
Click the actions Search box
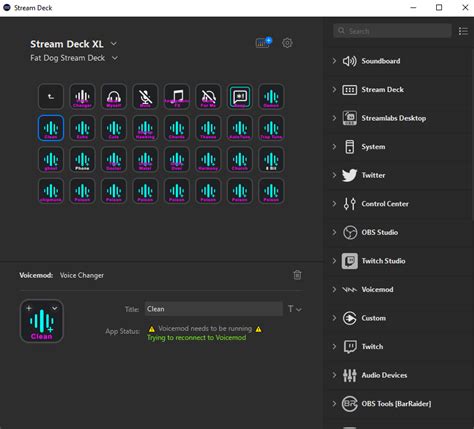point(392,31)
